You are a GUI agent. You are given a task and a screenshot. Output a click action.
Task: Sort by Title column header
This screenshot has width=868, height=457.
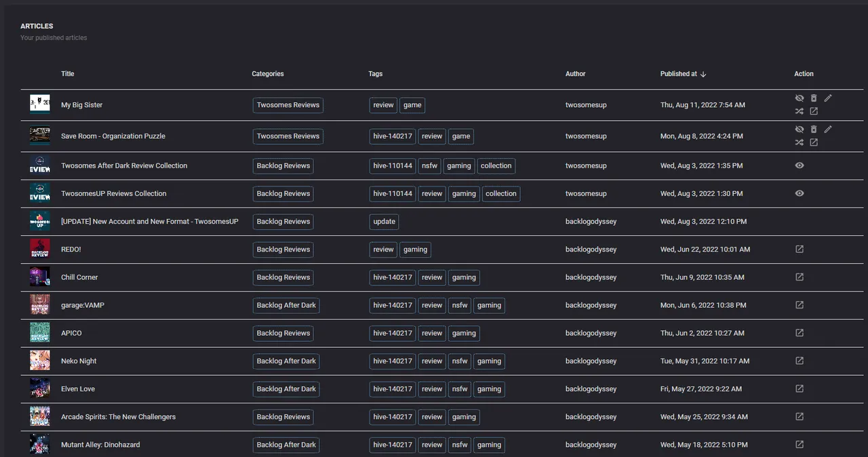coord(68,74)
